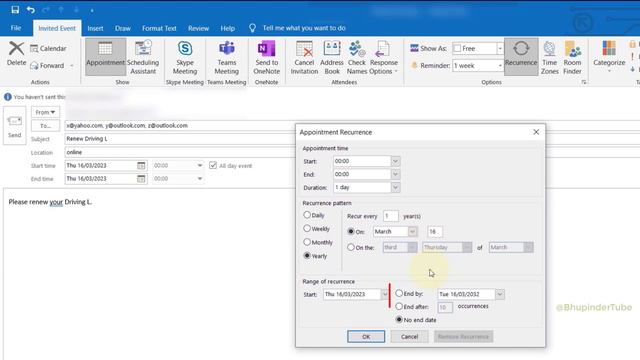
Task: Open the Room Finder
Action: pos(572,57)
